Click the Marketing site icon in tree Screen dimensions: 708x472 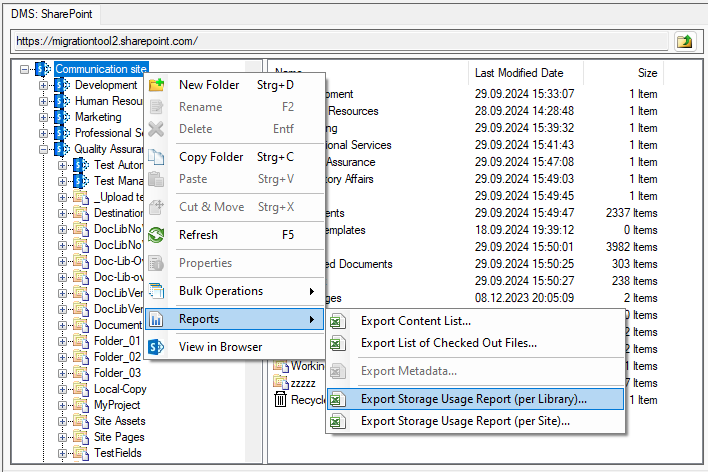pyautogui.click(x=62, y=117)
